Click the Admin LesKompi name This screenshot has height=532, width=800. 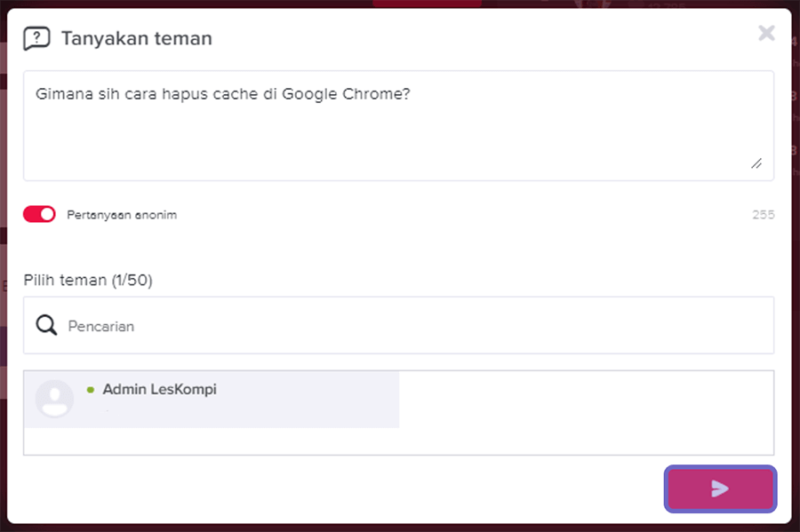[x=160, y=389]
